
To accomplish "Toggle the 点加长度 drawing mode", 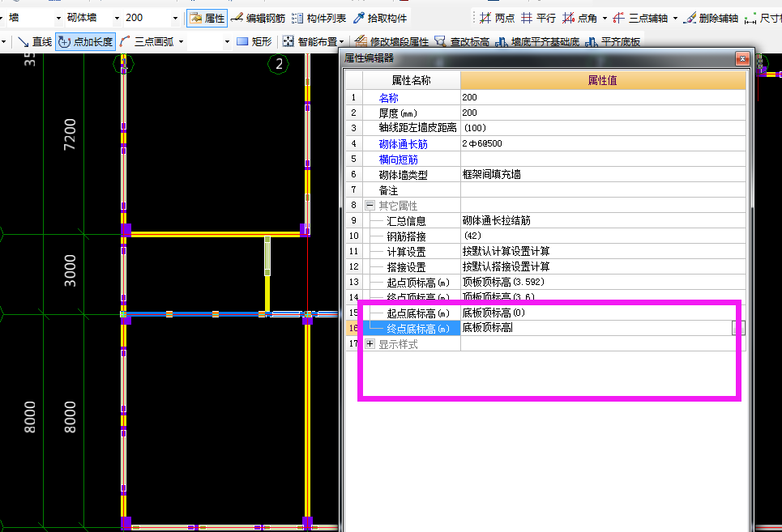I will click(86, 42).
